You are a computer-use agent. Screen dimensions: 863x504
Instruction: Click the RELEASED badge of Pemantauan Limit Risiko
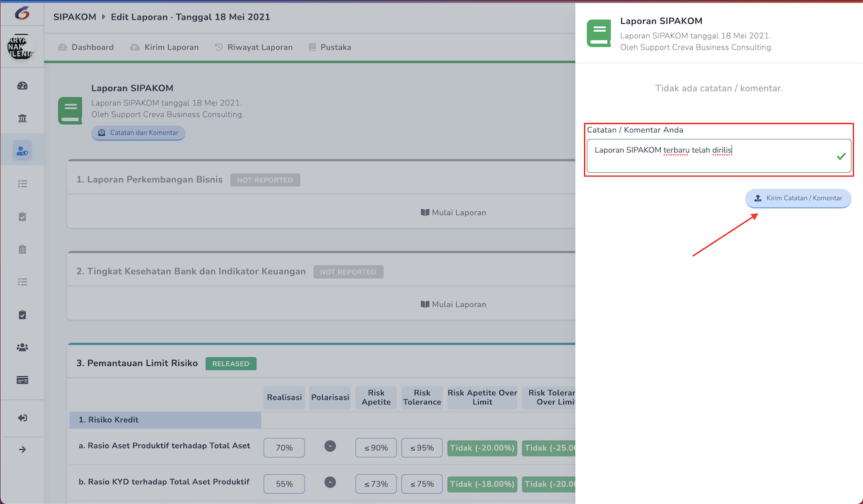point(231,364)
